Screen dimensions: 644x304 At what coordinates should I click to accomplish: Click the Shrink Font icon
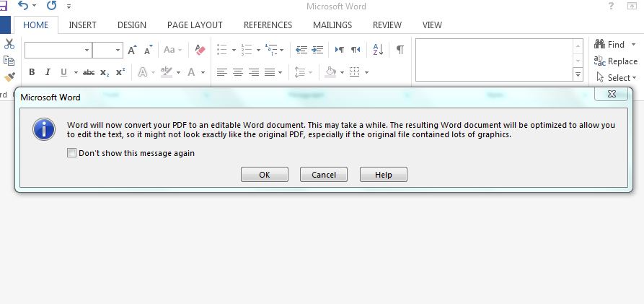[x=148, y=50]
